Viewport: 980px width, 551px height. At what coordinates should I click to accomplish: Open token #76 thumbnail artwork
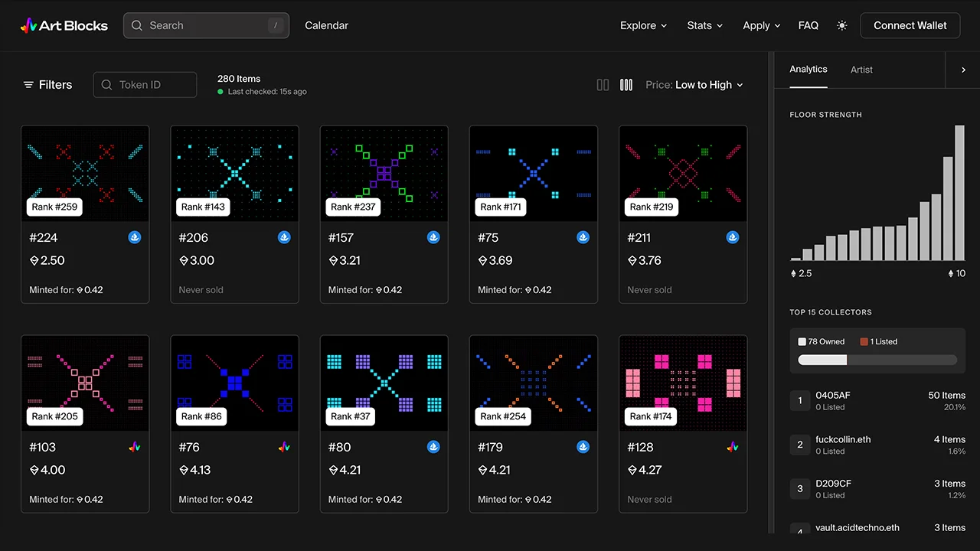[234, 383]
